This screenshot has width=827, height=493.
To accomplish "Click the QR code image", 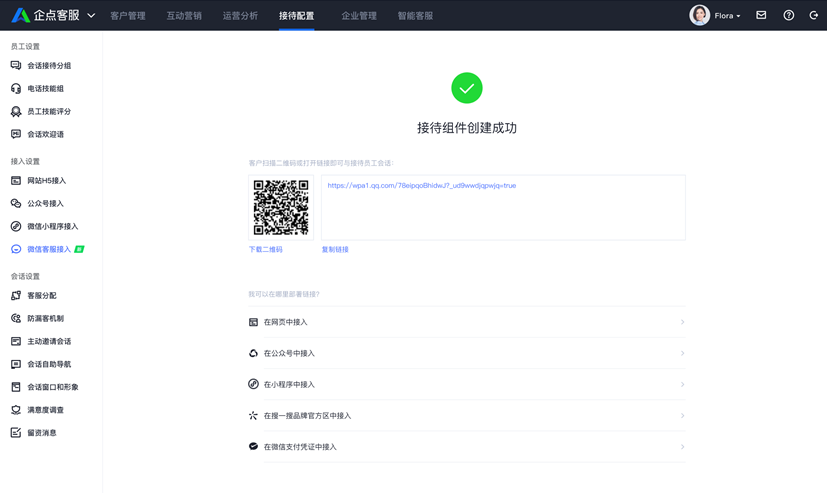I will (281, 207).
